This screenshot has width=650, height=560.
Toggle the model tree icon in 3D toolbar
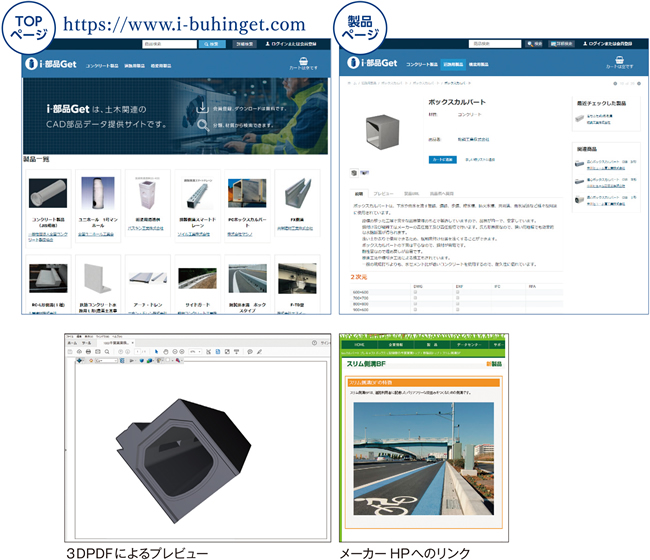coord(122,361)
